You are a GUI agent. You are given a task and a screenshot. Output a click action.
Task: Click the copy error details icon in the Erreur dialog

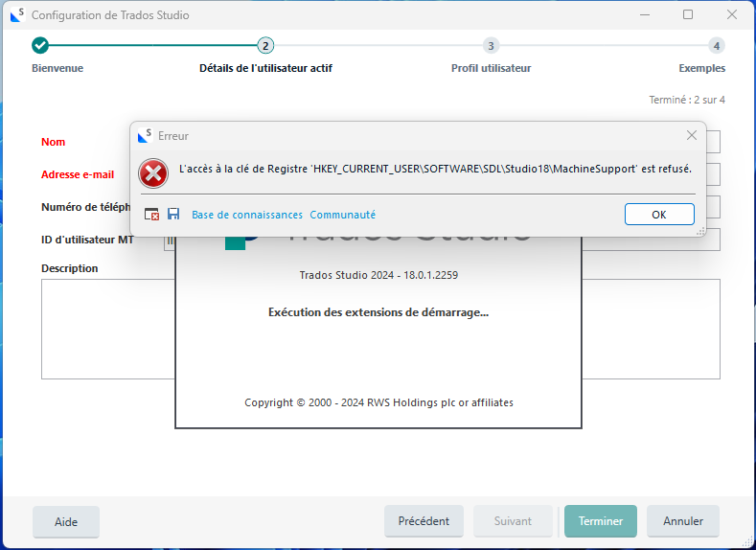pyautogui.click(x=152, y=214)
